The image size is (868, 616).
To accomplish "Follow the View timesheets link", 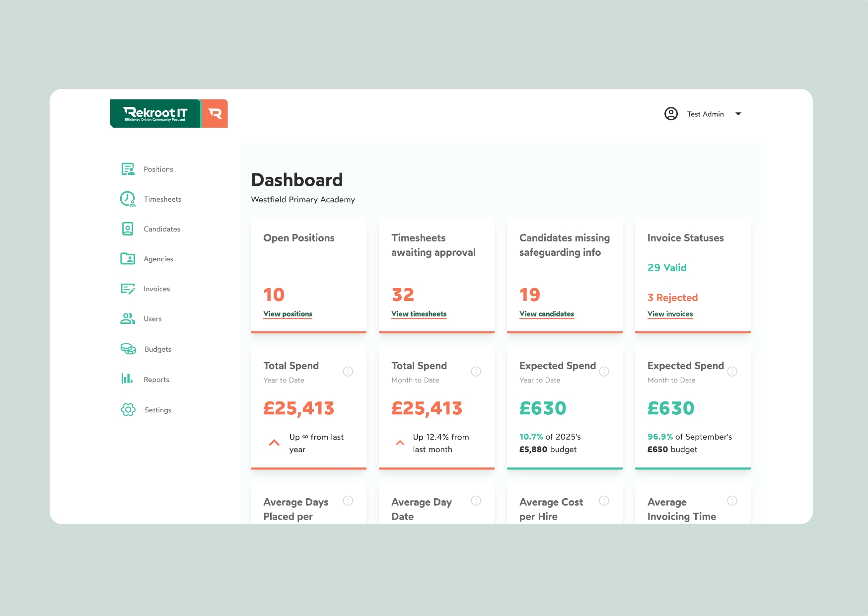I will point(419,314).
